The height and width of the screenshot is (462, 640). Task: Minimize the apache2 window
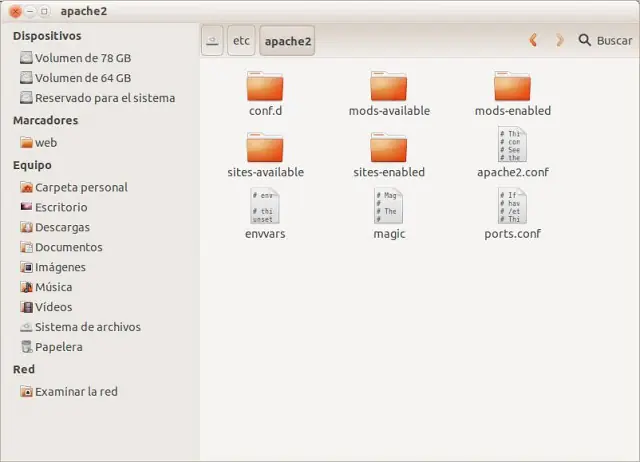pyautogui.click(x=30, y=11)
